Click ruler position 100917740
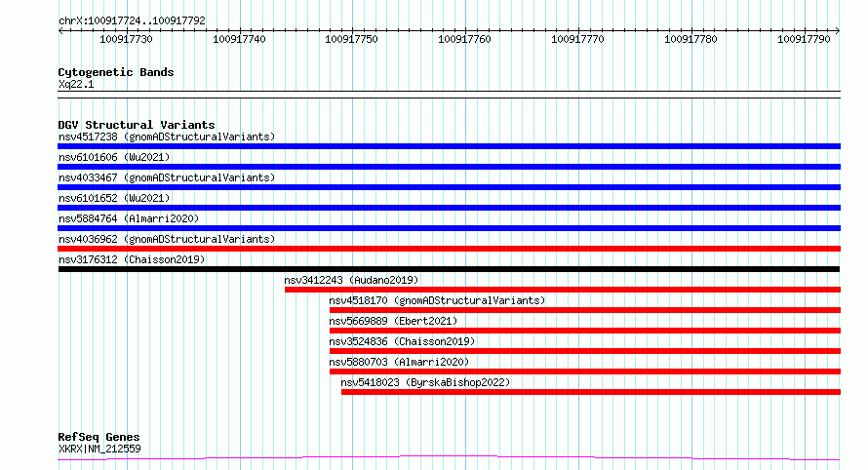The height and width of the screenshot is (470, 868). click(x=239, y=39)
